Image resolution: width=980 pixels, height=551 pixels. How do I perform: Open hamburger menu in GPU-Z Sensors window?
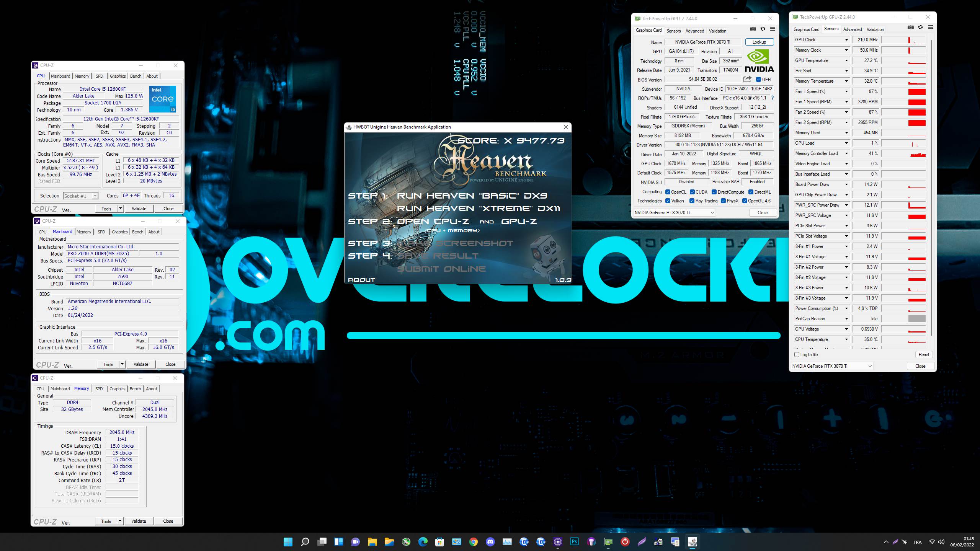coord(930,27)
